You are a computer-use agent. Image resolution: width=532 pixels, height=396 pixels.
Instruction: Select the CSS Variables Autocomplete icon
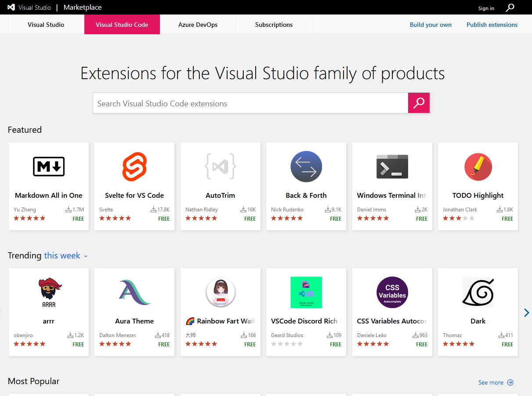click(392, 292)
